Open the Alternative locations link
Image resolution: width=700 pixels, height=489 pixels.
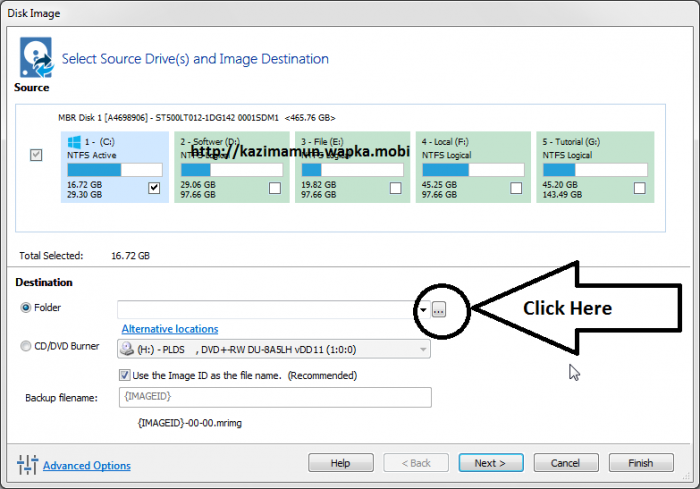click(170, 329)
